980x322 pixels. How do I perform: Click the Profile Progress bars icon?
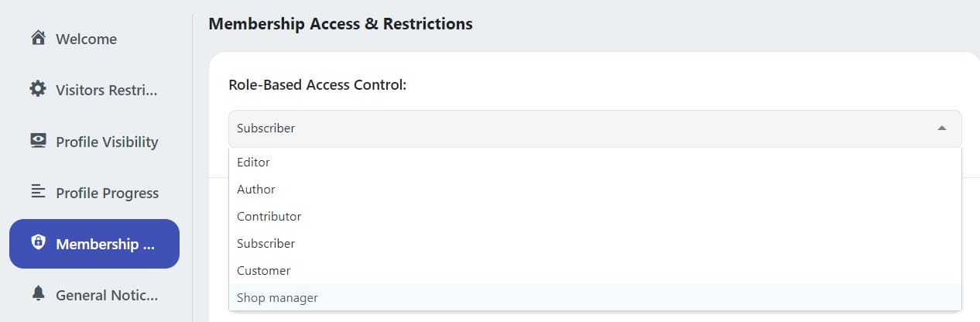point(38,192)
